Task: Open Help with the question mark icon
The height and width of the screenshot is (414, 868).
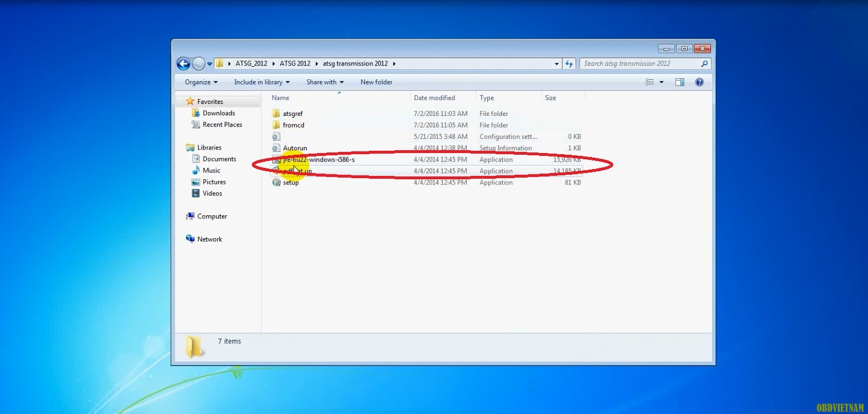Action: pyautogui.click(x=699, y=82)
